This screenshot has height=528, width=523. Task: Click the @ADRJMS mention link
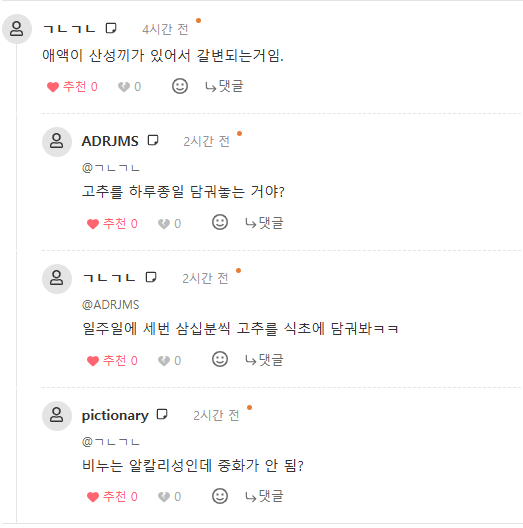pyautogui.click(x=110, y=305)
